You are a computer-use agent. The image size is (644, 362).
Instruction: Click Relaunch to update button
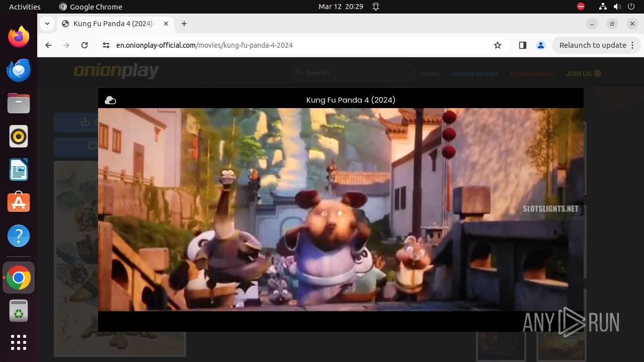596,45
